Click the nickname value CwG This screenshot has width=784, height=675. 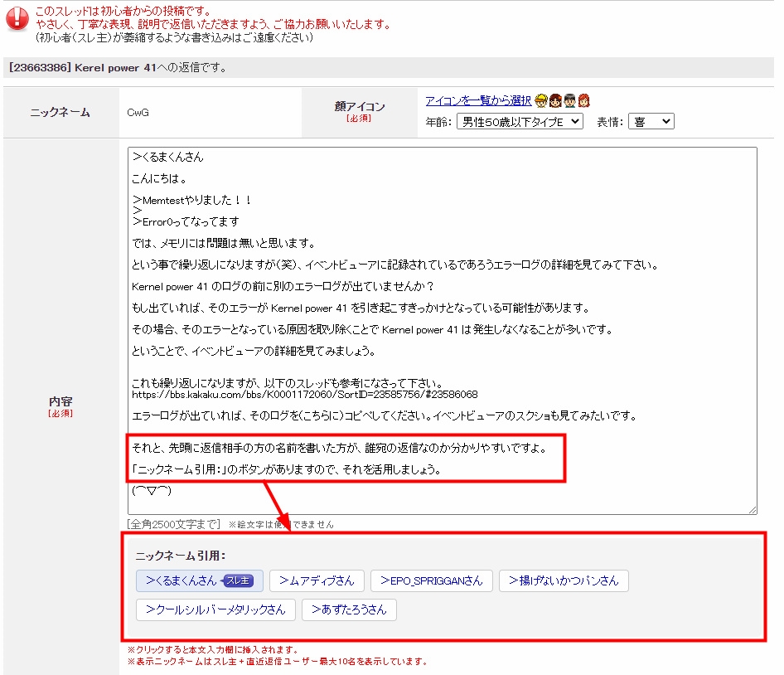pyautogui.click(x=138, y=113)
